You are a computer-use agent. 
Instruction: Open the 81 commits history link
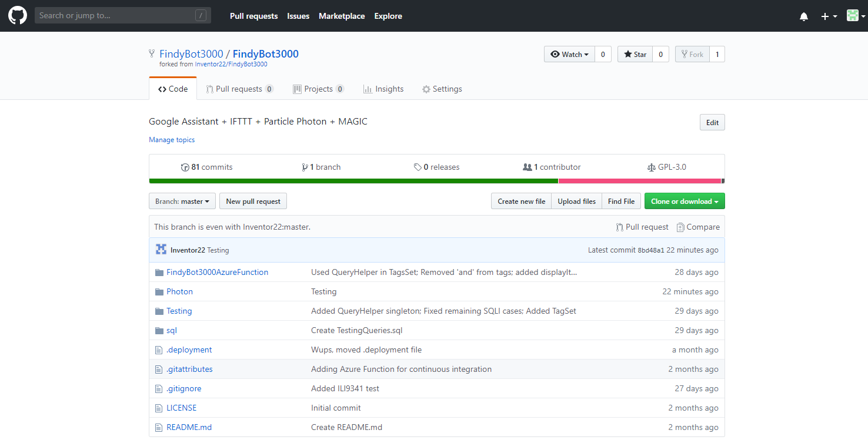(x=206, y=167)
